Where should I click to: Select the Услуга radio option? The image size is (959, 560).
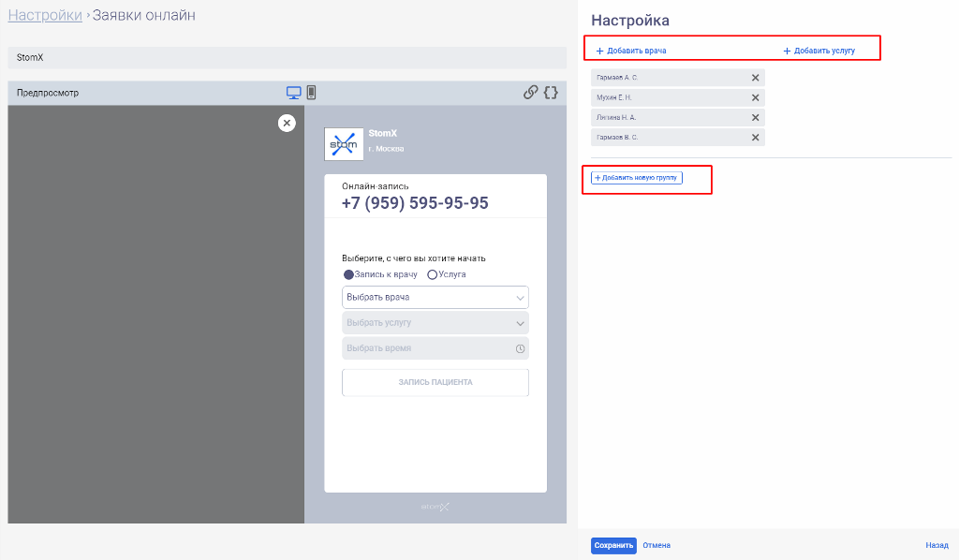tap(433, 274)
